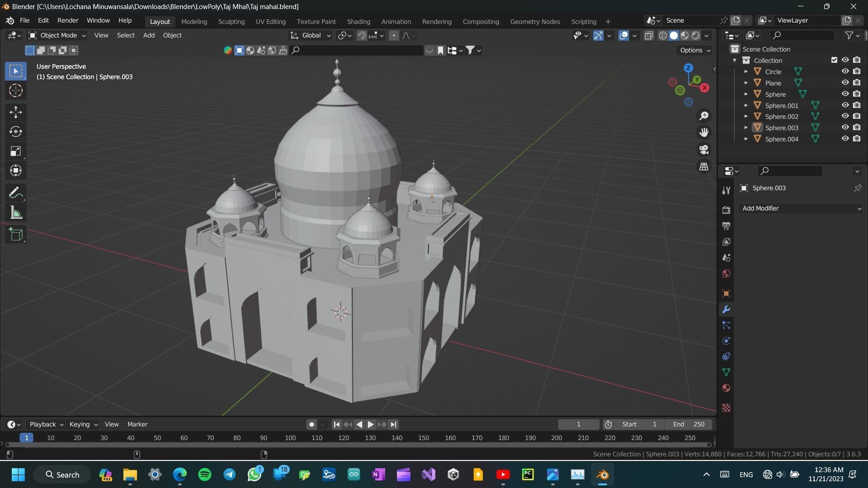This screenshot has height=488, width=868.
Task: Collapse the Collection in outliner
Action: point(735,60)
